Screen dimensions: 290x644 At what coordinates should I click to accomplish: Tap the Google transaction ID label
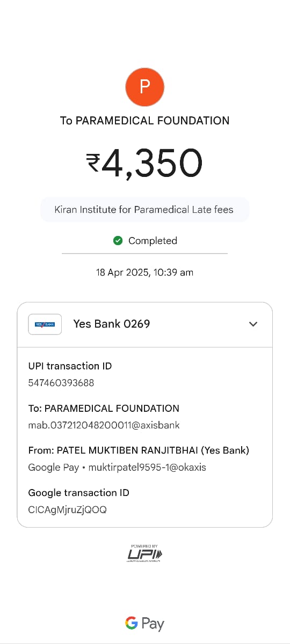pyautogui.click(x=78, y=493)
